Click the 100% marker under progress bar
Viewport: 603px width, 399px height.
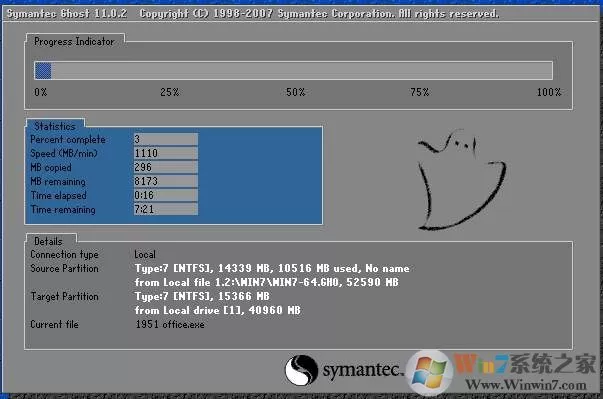click(x=549, y=92)
